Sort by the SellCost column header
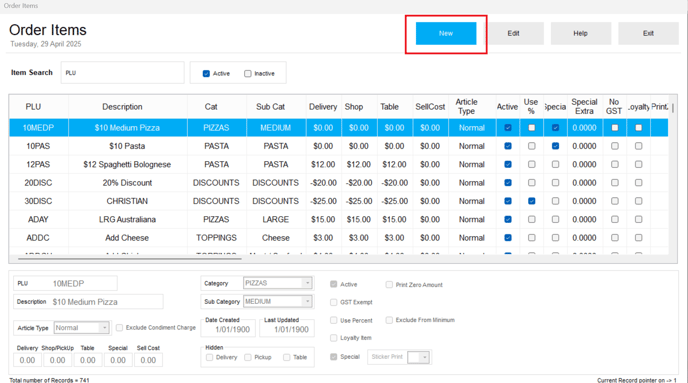This screenshot has width=688, height=383. coord(430,107)
